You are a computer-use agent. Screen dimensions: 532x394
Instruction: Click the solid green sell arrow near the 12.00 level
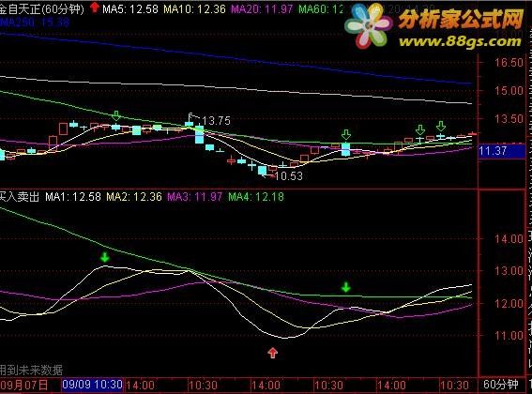coord(345,287)
